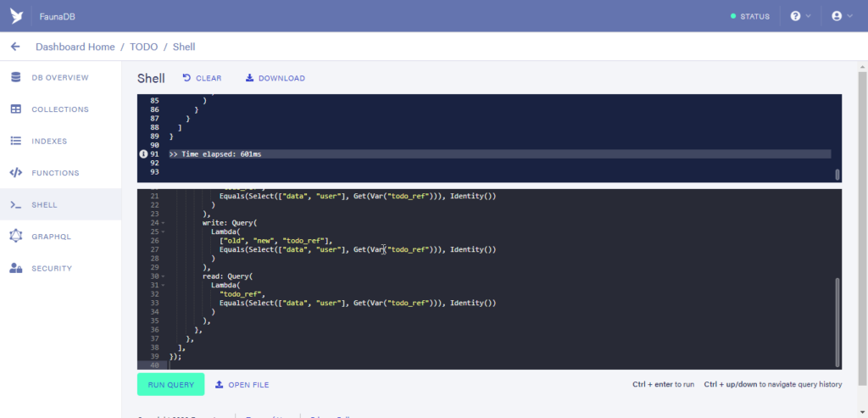Click the info icon on line 91
The height and width of the screenshot is (418, 868).
[143, 154]
